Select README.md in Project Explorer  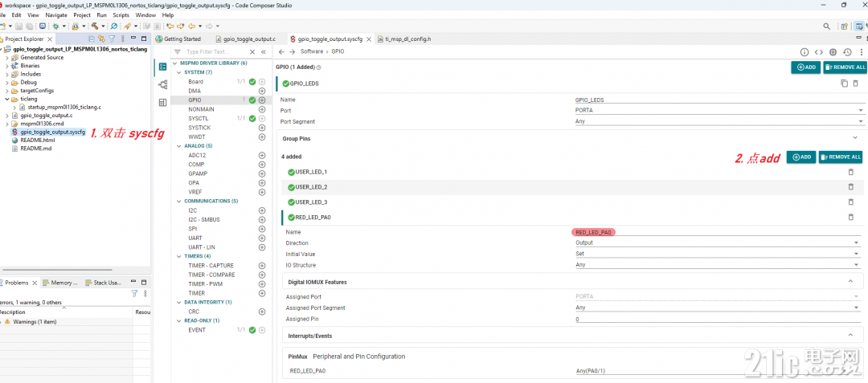(36, 149)
